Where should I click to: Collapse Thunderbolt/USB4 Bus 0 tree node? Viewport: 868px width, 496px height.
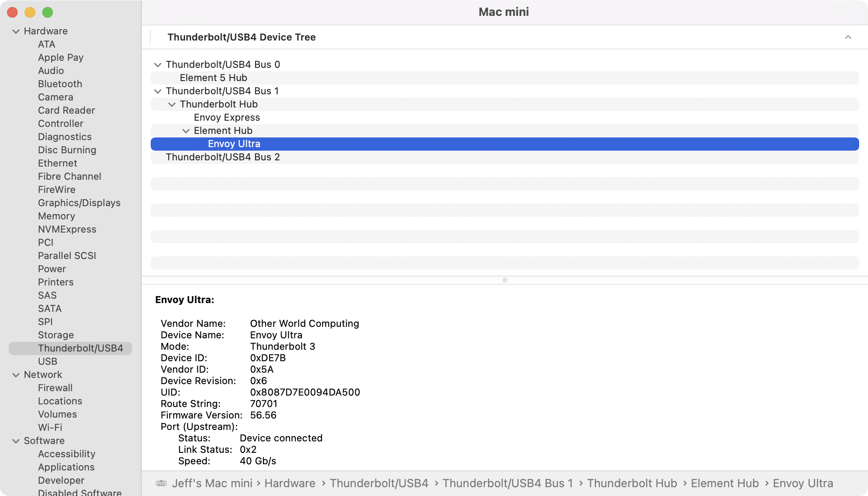click(157, 65)
